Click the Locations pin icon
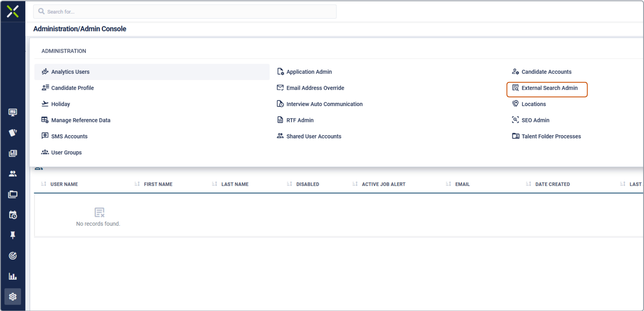The height and width of the screenshot is (311, 644). pyautogui.click(x=516, y=104)
